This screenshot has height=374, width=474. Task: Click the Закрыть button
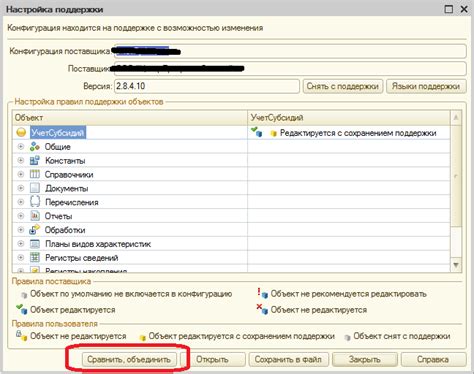(x=365, y=359)
